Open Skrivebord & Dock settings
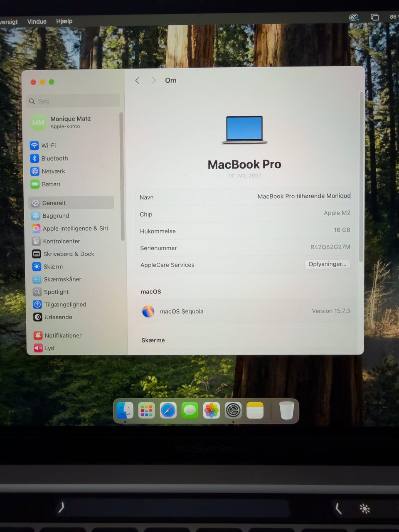The image size is (399, 532). (x=63, y=254)
